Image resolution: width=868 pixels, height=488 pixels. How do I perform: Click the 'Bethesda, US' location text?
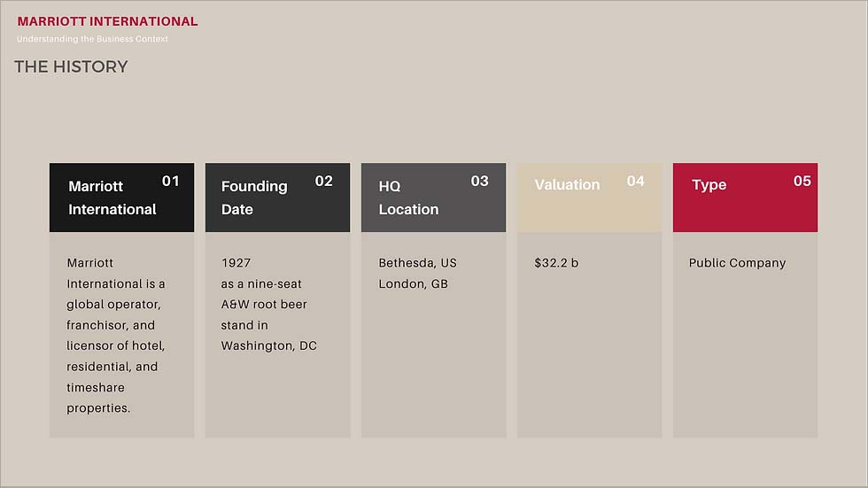(417, 263)
